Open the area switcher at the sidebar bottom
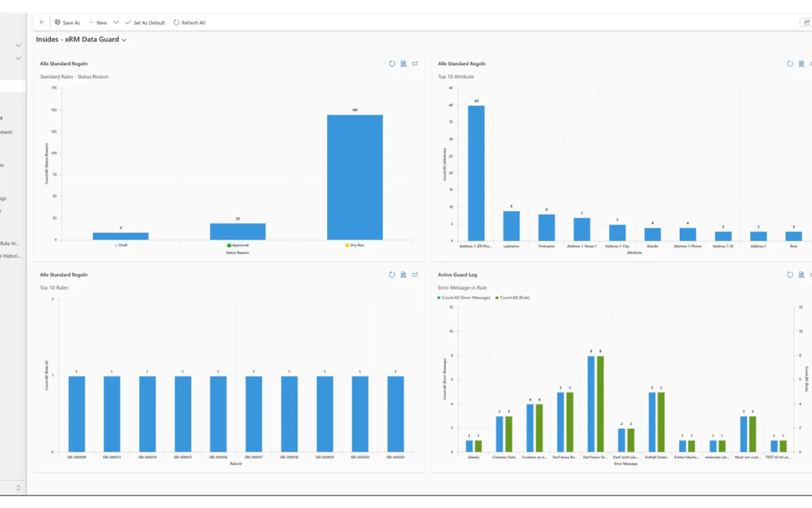The width and height of the screenshot is (812, 508). 18,488
